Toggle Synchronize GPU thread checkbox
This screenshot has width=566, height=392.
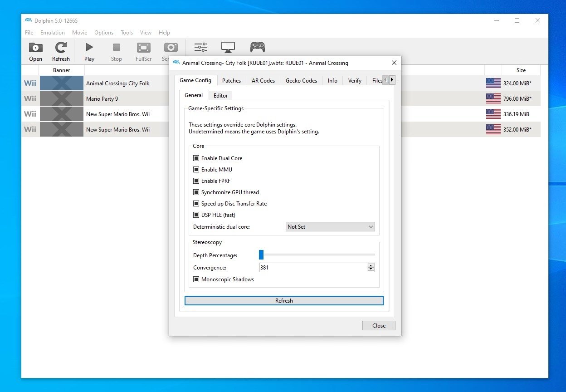coord(196,192)
